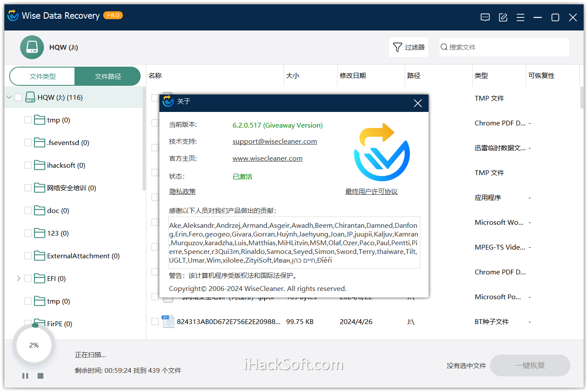Click the small logo in About title bar
This screenshot has width=588, height=392.
pos(168,101)
